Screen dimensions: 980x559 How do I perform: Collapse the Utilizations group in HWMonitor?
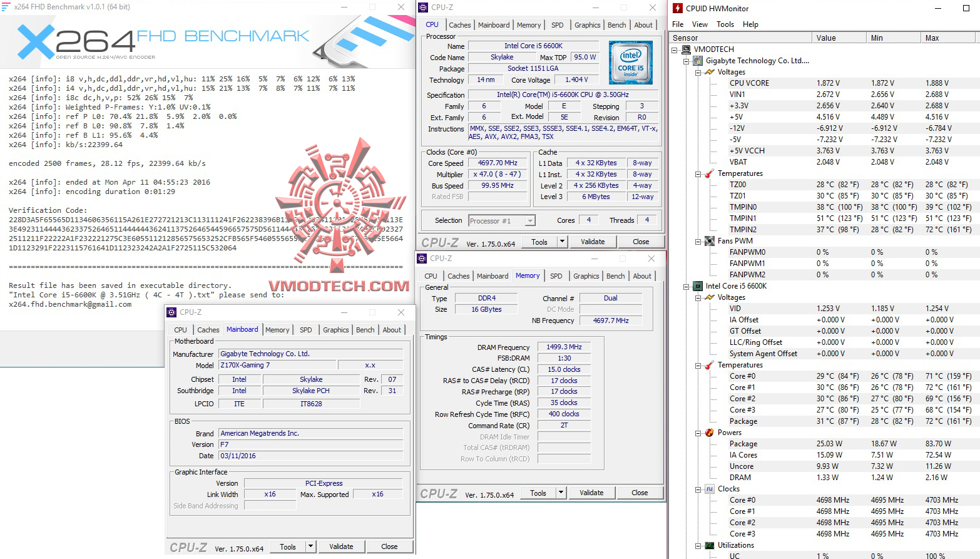coord(698,545)
